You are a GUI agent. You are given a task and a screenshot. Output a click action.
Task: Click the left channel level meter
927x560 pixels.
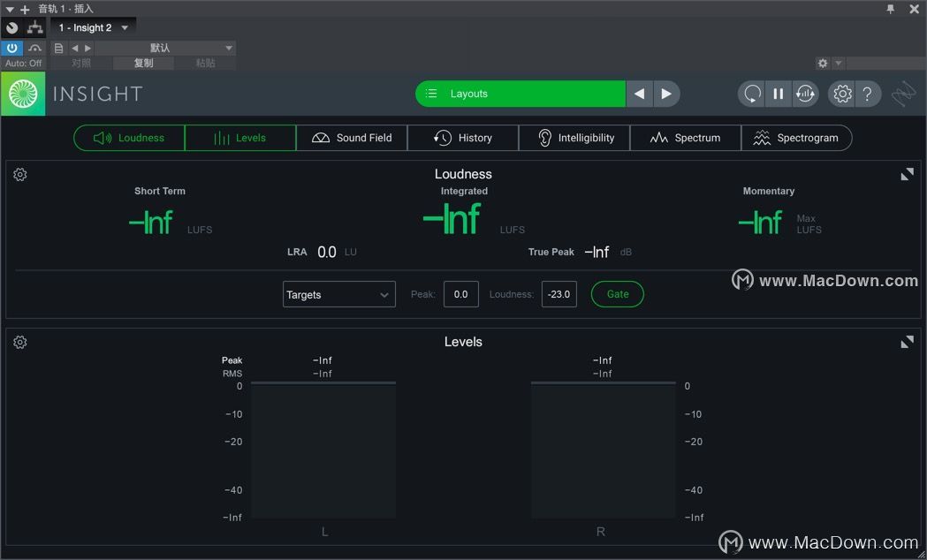pos(323,450)
